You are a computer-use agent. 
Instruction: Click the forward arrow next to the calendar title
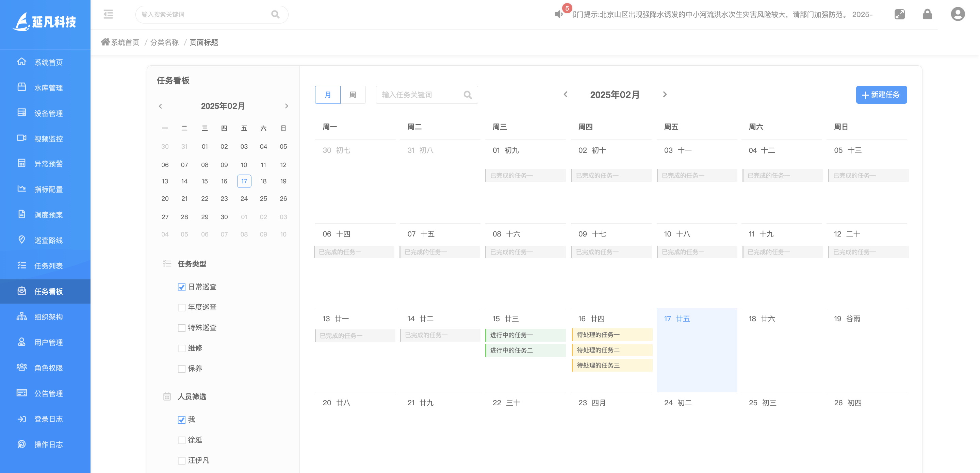(x=665, y=94)
